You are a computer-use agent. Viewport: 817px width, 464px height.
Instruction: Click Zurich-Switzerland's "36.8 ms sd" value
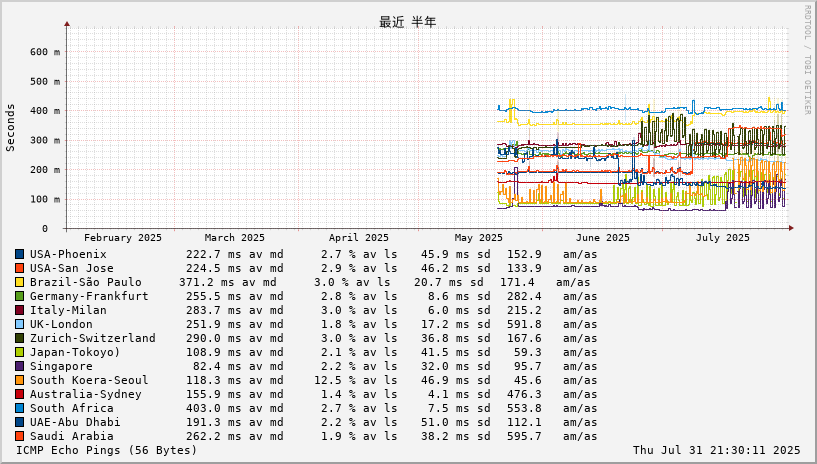pos(456,338)
